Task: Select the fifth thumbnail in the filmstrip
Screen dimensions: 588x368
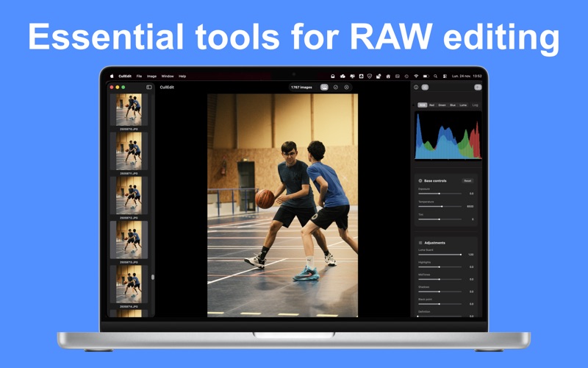Action: (x=129, y=284)
